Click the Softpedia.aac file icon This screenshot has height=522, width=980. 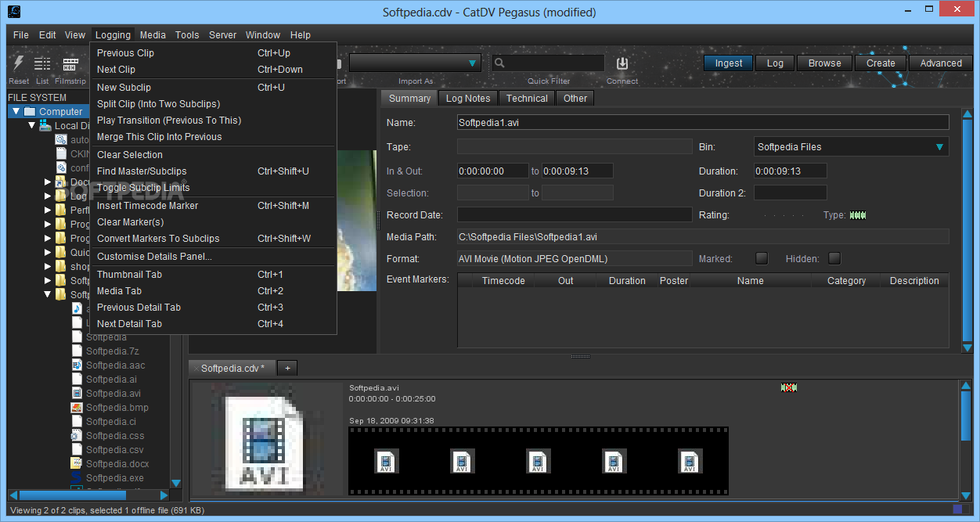[77, 365]
